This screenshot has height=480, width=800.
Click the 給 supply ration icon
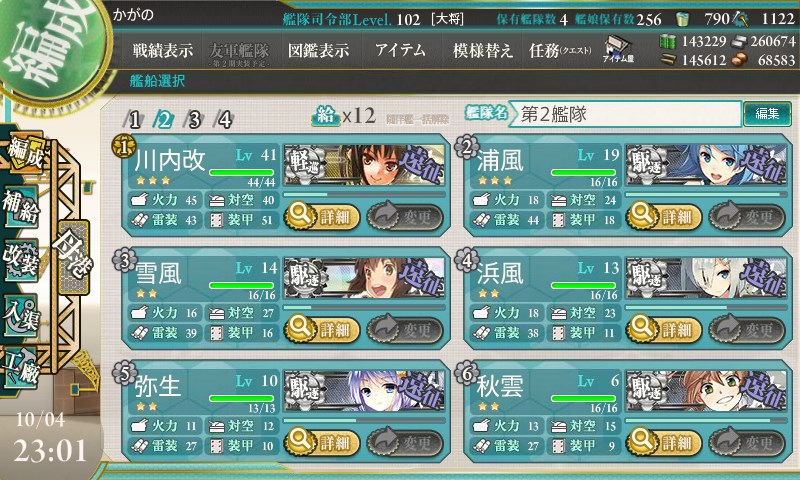(x=325, y=116)
